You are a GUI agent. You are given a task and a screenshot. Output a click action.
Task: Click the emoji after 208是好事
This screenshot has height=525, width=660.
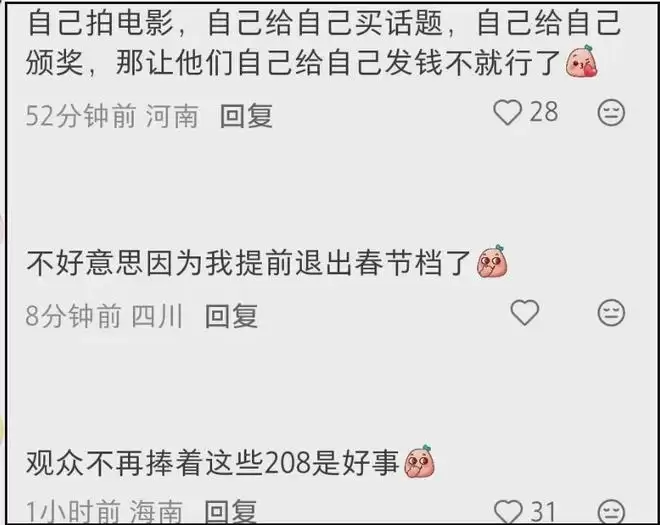click(419, 461)
